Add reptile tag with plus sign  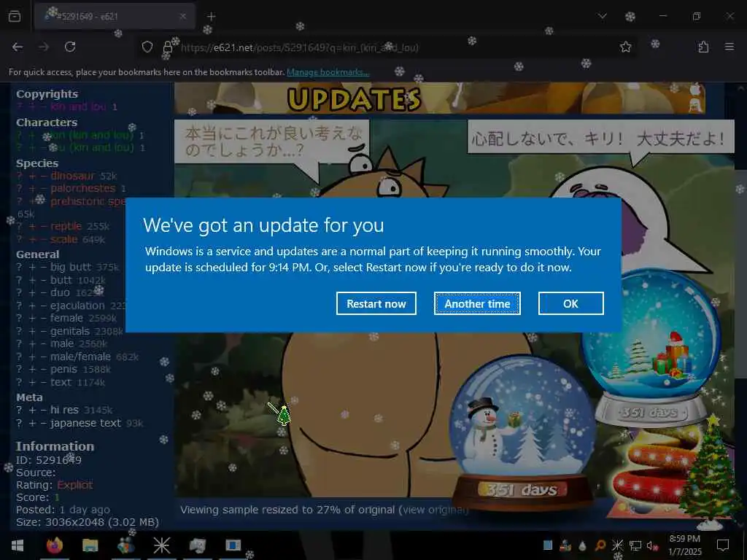[32, 226]
